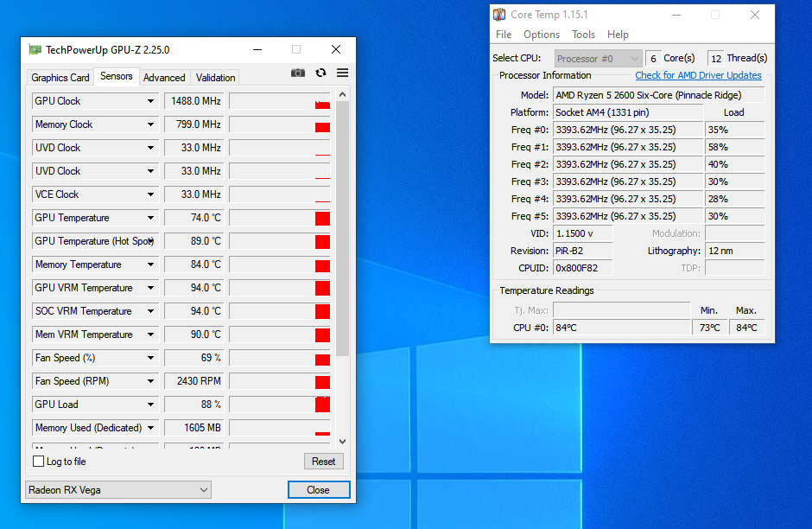Open the Validation tab

(x=215, y=78)
